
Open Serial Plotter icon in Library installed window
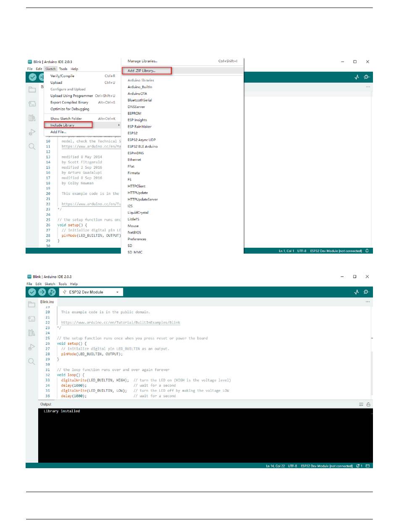point(357,292)
